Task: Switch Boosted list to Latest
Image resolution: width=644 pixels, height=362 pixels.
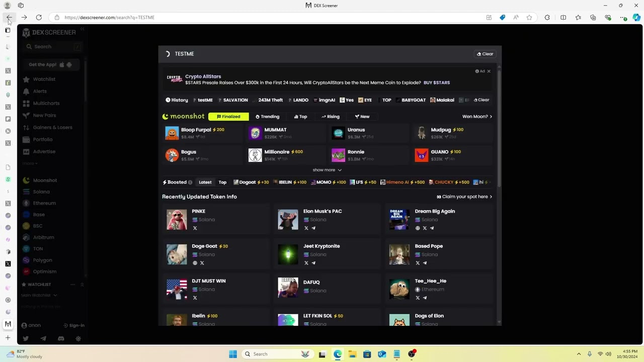Action: coord(205,182)
